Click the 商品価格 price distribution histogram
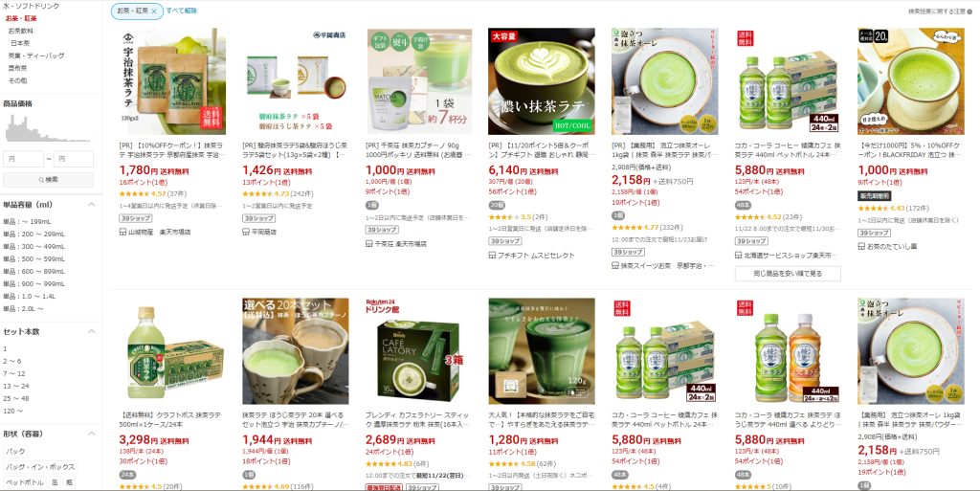 [x=48, y=128]
